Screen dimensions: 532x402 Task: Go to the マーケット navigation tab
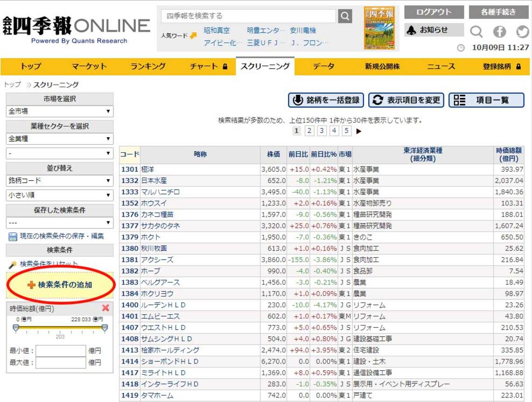coord(89,67)
